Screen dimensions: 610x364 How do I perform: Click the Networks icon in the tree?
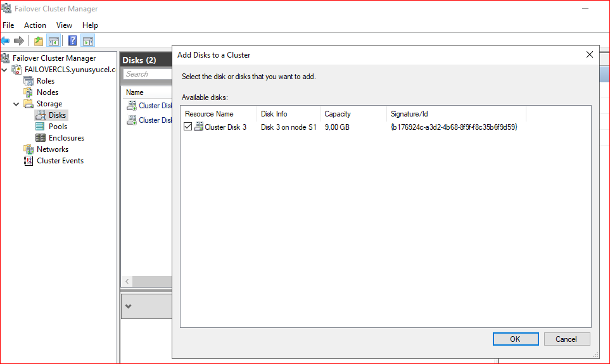point(29,149)
